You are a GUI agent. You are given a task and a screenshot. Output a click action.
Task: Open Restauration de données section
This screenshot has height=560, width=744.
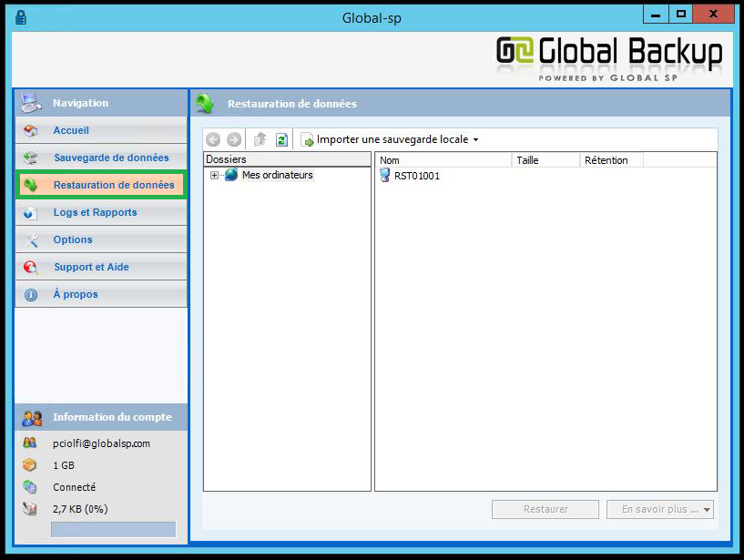101,185
